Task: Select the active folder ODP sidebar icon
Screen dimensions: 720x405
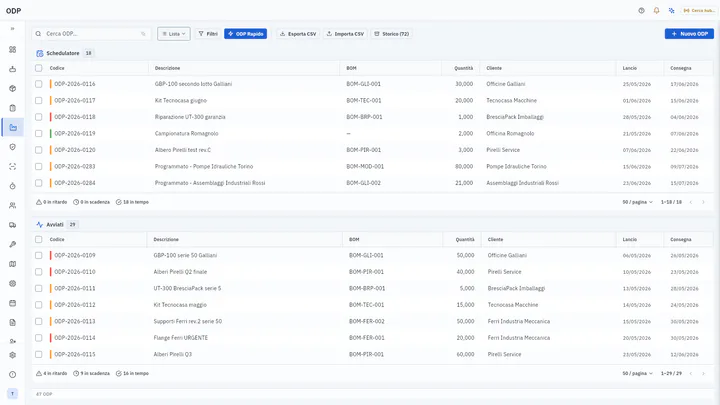Action: (x=12, y=128)
